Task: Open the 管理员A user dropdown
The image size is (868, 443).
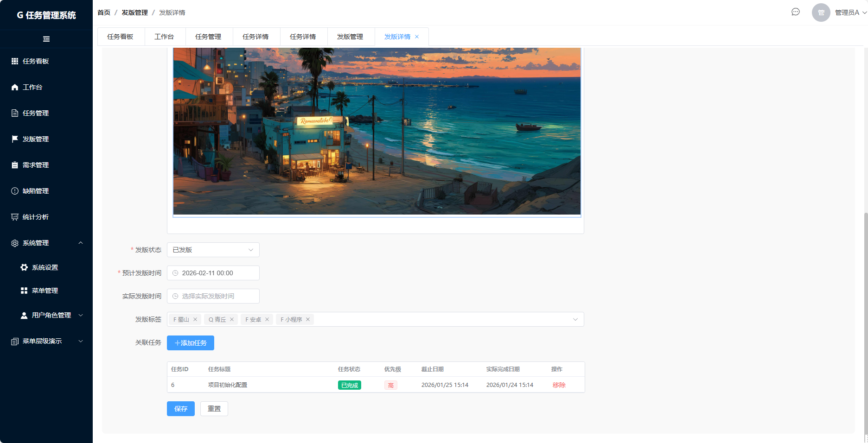Action: pyautogui.click(x=851, y=13)
